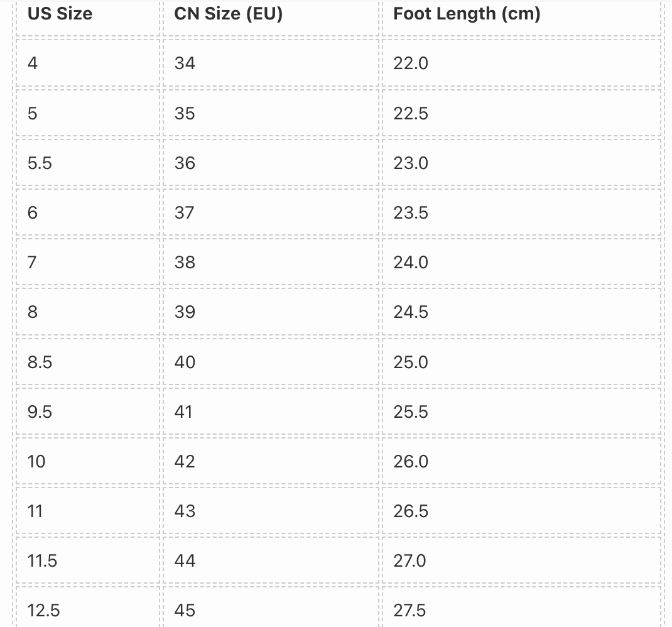The width and height of the screenshot is (672, 627).
Task: Select the CN size 34 cell
Action: pyautogui.click(x=271, y=63)
